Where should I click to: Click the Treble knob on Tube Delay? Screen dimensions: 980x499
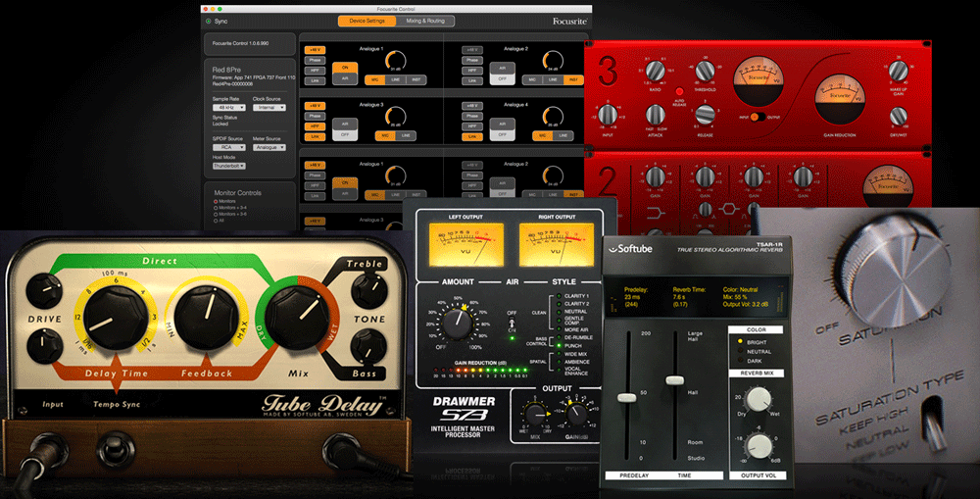(368, 291)
